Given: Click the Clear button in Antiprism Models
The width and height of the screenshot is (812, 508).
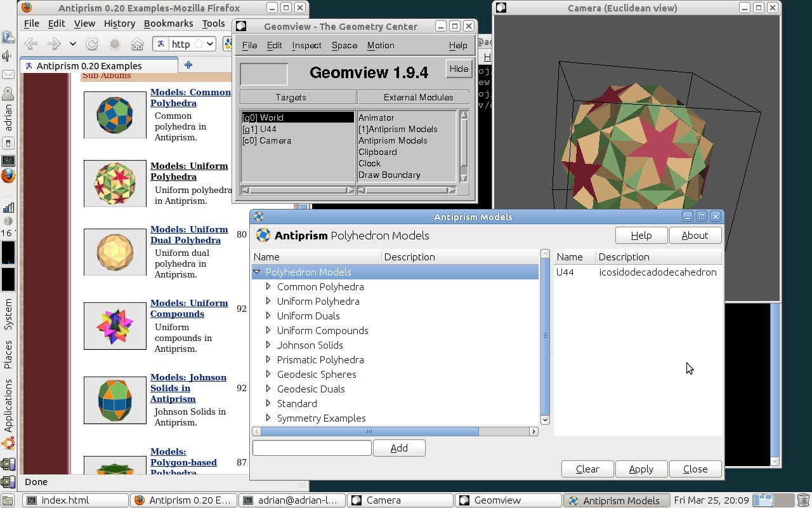Looking at the screenshot, I should (587, 469).
